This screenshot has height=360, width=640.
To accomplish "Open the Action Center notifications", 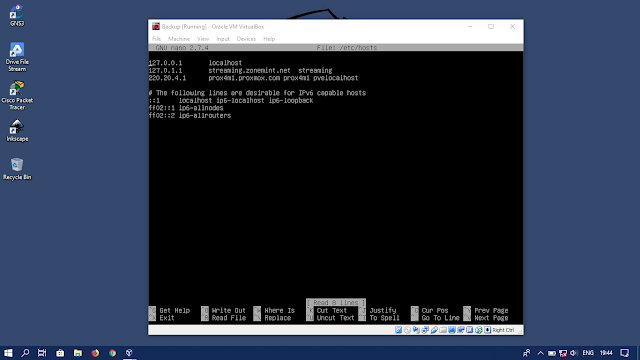I will coord(625,353).
